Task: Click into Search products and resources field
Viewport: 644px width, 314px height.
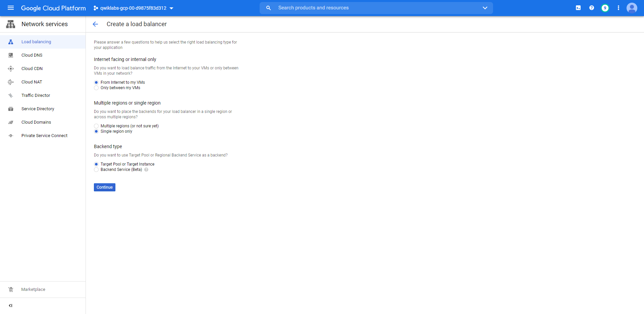Action: 376,8
